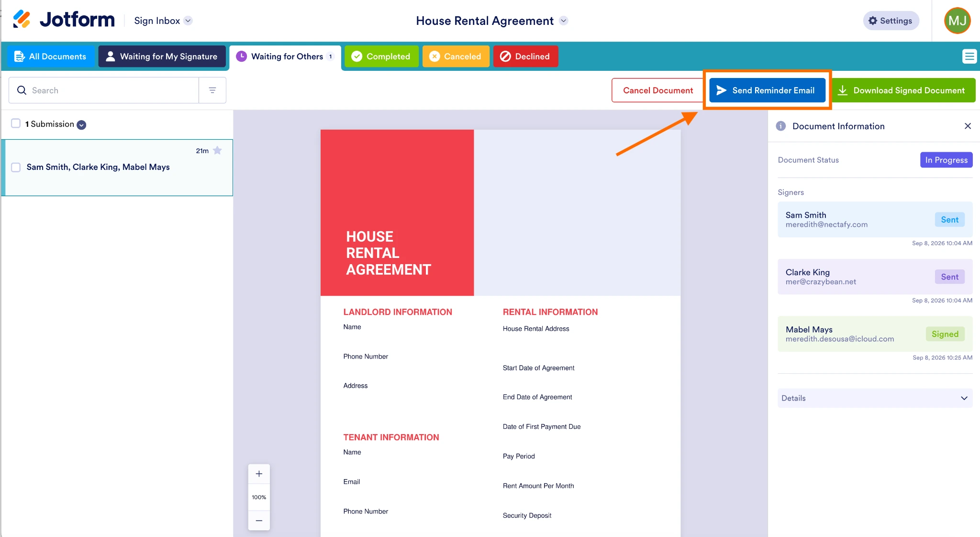Click the Sent badge for Sam Smith
Screen dimensions: 980x537
pyautogui.click(x=949, y=220)
